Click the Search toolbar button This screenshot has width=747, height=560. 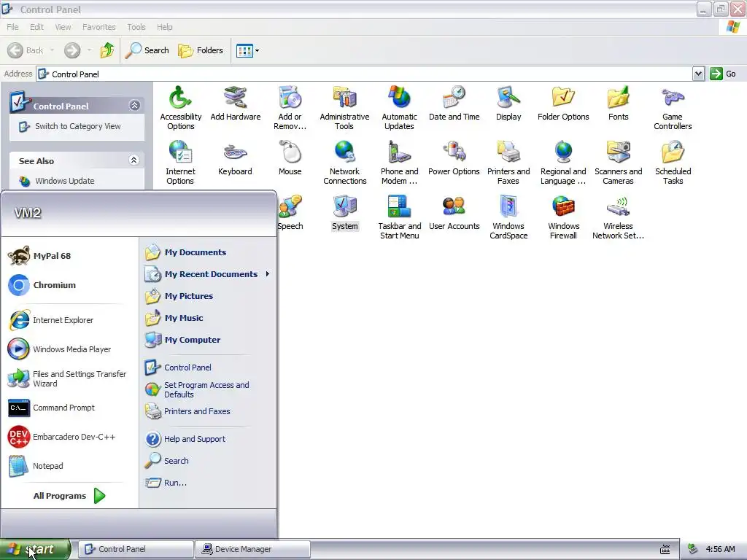147,50
